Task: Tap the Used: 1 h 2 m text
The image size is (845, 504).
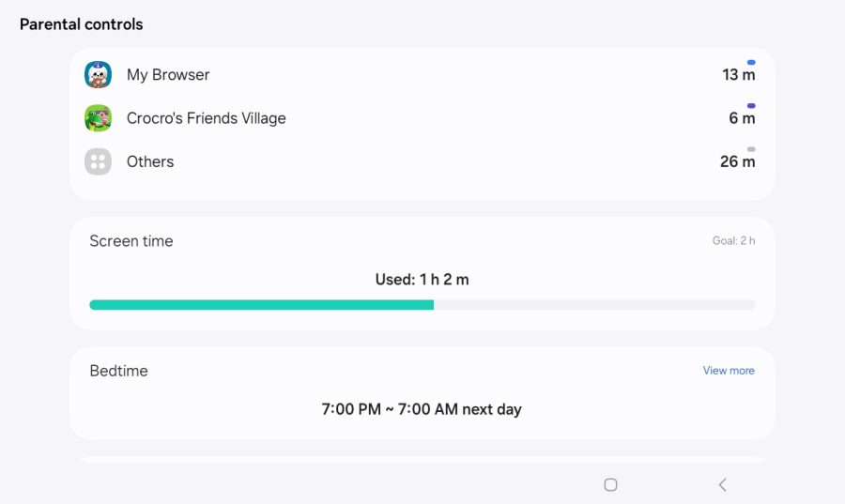Action: pyautogui.click(x=422, y=280)
